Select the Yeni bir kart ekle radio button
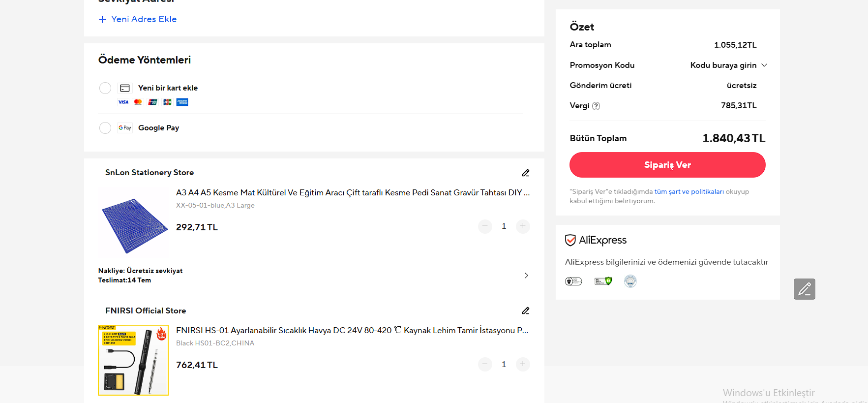Viewport: 868px width, 403px height. [x=105, y=88]
